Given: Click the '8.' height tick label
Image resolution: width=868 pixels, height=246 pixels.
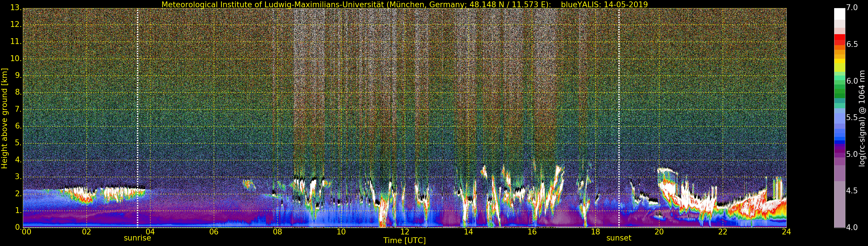Looking at the screenshot, I should tap(18, 92).
